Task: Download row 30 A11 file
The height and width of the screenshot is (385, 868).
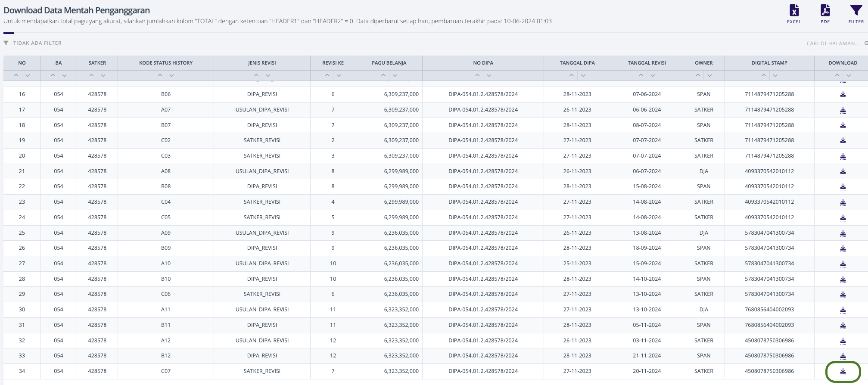Action: pyautogui.click(x=843, y=310)
